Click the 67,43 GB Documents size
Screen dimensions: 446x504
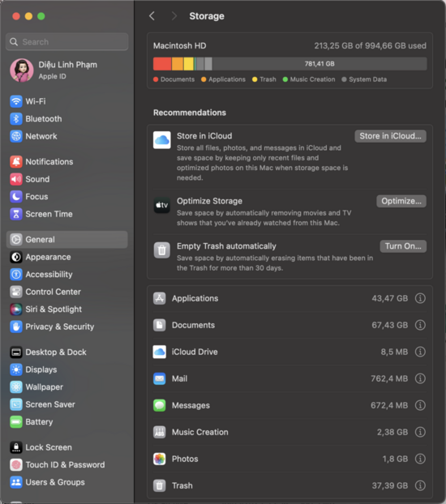tap(390, 325)
